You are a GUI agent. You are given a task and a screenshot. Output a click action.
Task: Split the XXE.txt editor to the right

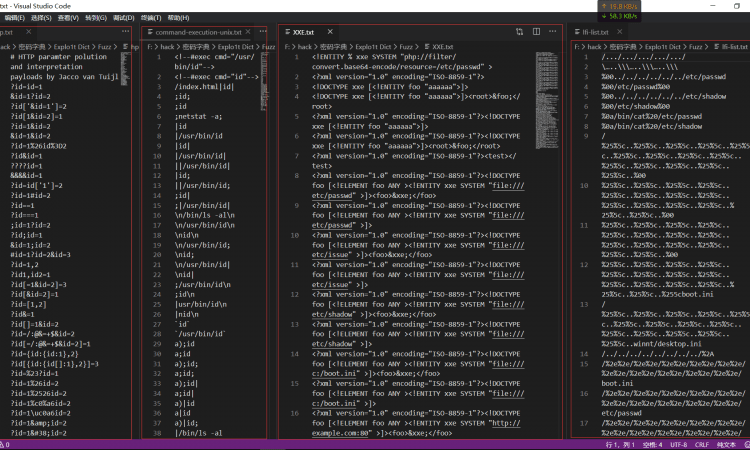click(x=536, y=32)
